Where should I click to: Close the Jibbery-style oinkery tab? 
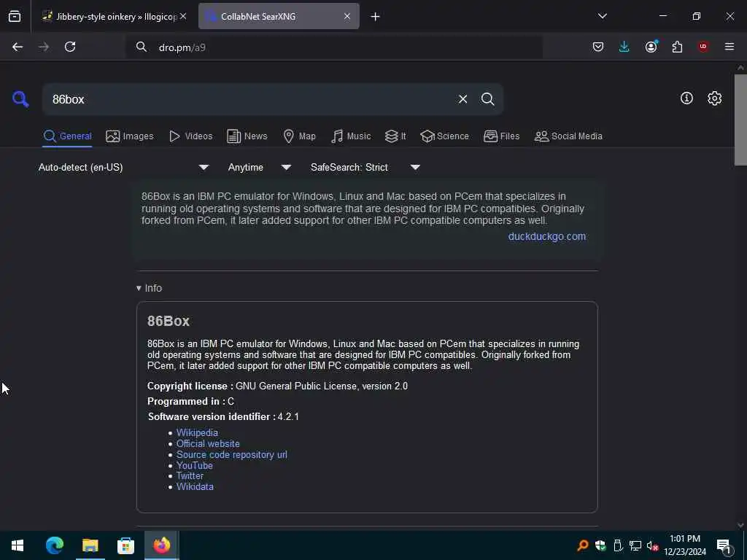pos(183,16)
